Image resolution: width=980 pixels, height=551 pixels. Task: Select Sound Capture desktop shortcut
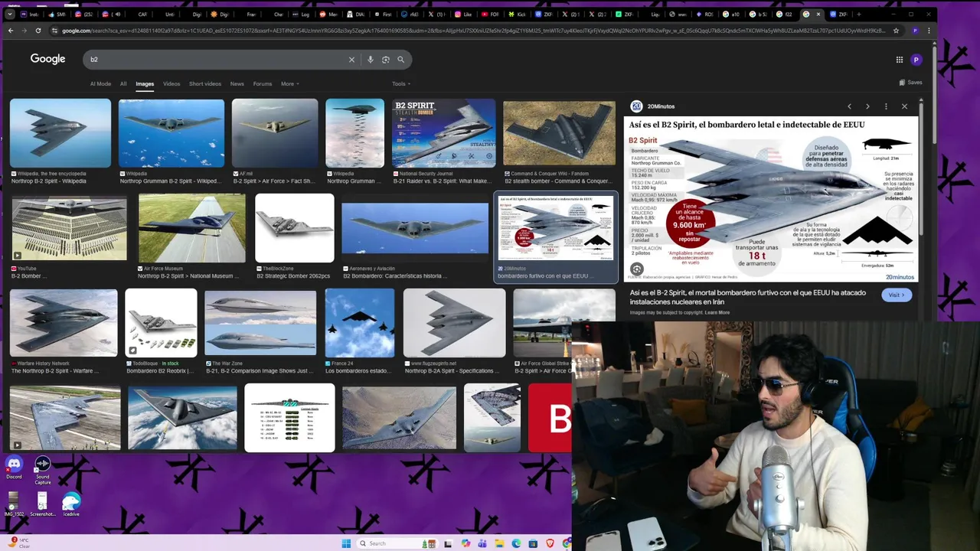pos(43,470)
